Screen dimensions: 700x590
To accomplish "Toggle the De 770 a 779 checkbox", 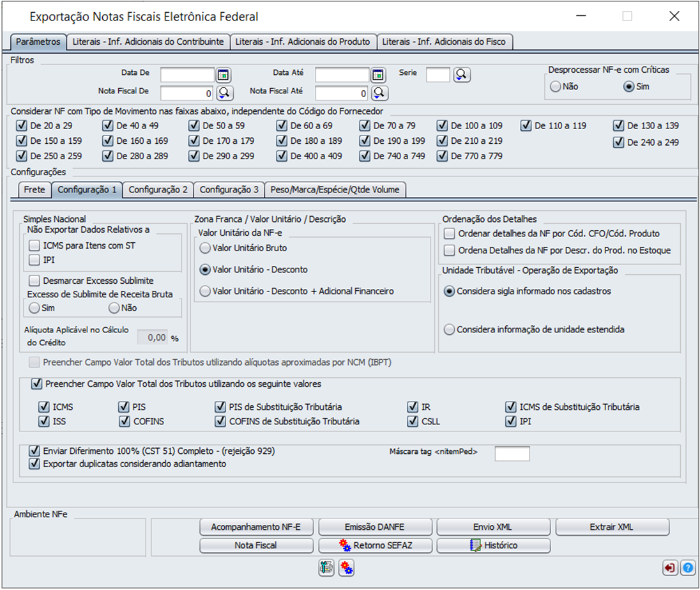I will 442,156.
